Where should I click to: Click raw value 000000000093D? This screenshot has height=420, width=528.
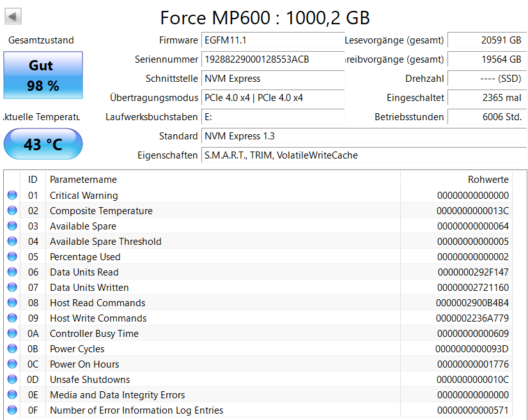coord(472,349)
